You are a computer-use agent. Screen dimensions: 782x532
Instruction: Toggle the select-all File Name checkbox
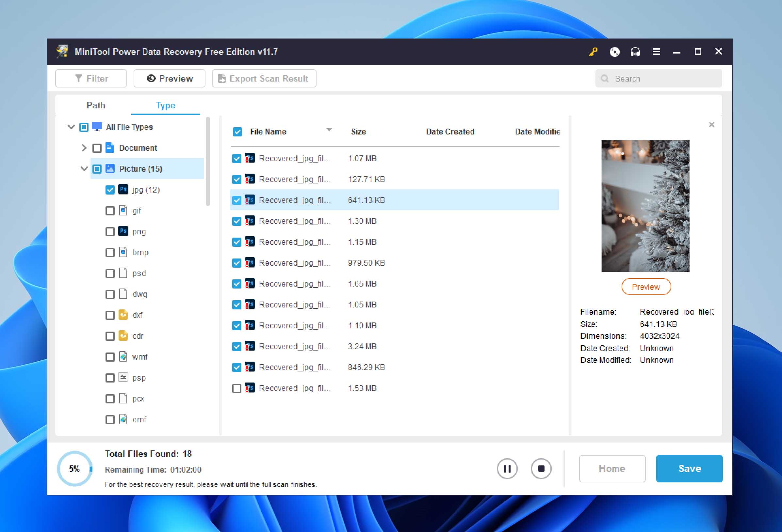(x=237, y=132)
